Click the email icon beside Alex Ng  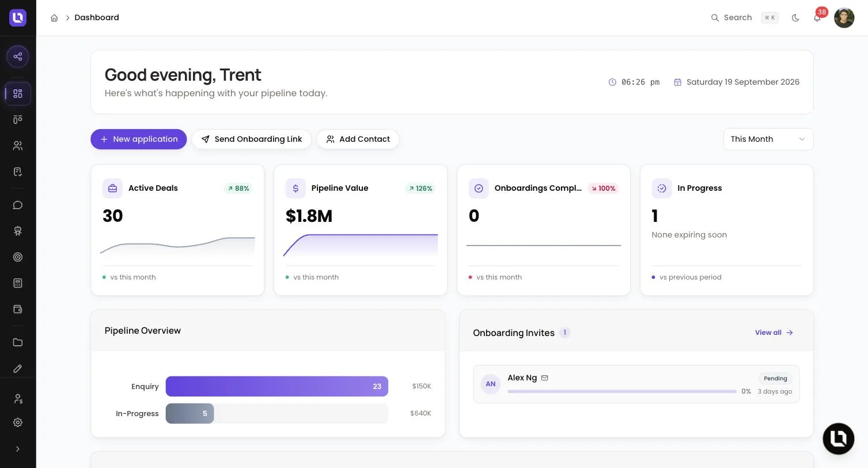(x=544, y=378)
